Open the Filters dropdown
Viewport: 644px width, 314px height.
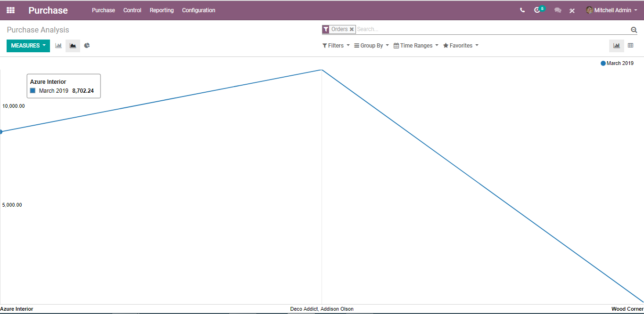point(336,46)
